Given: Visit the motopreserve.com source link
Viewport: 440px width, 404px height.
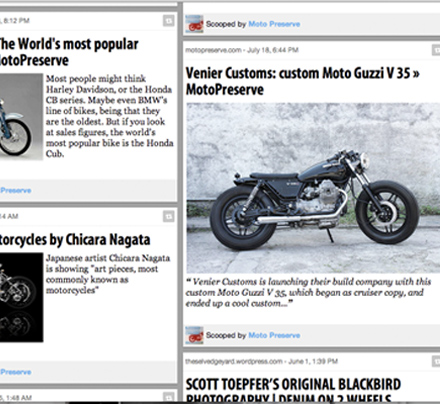Looking at the screenshot, I should [213, 50].
